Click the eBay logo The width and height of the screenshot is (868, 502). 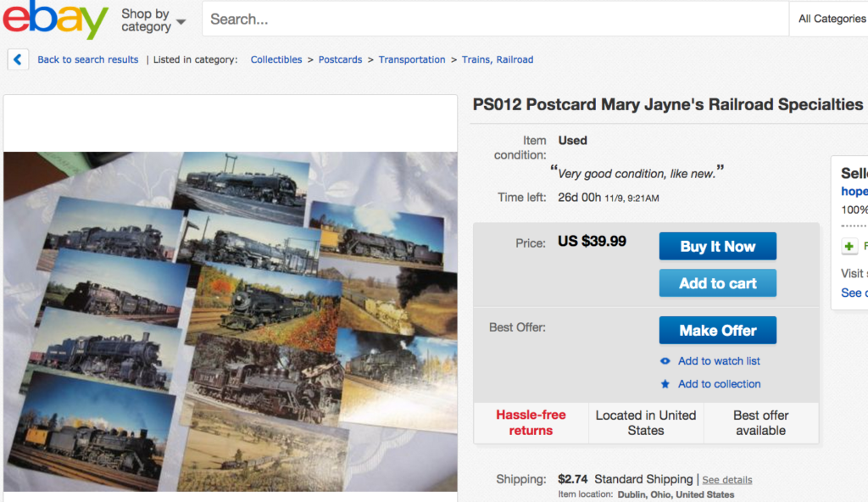(x=55, y=20)
